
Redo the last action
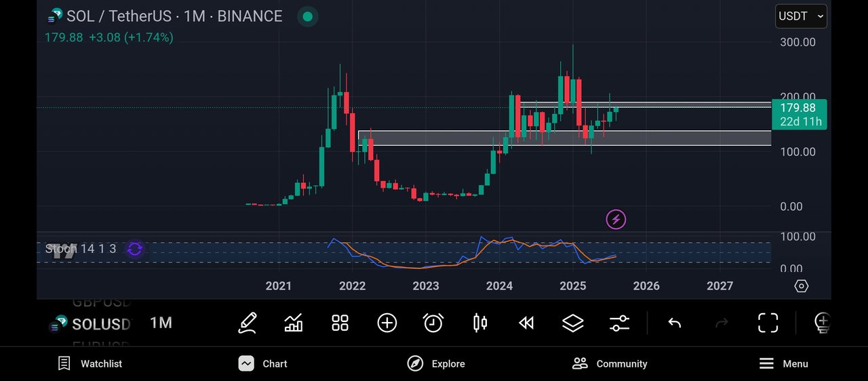(722, 323)
